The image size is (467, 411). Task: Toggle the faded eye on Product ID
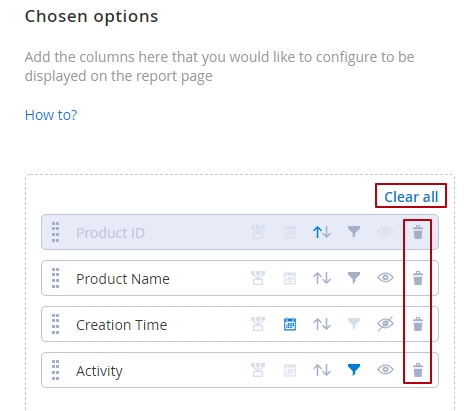[385, 232]
